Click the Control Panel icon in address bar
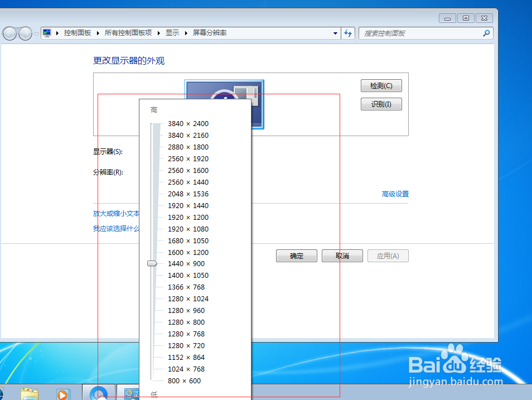Screen dimensions: 532x400 click(x=47, y=33)
